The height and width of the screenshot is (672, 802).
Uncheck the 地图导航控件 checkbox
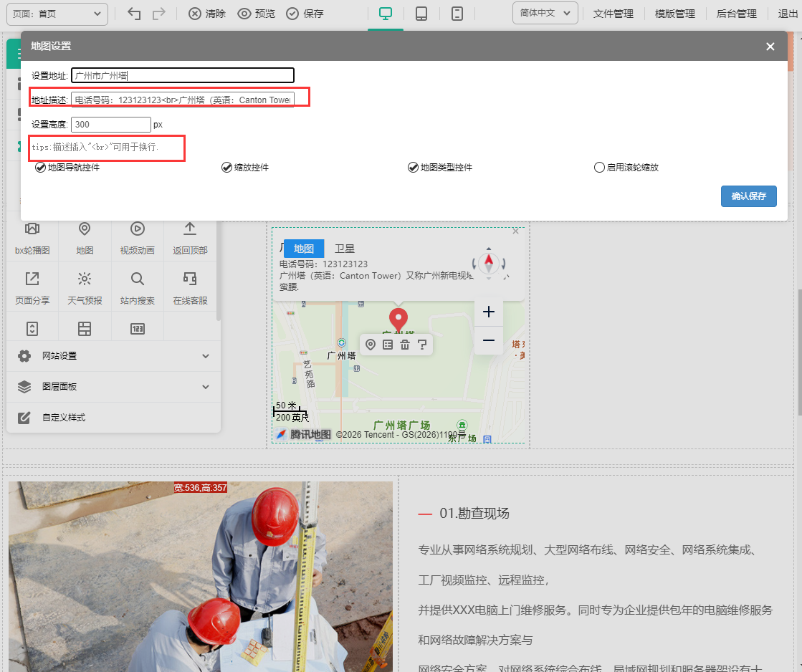click(40, 167)
